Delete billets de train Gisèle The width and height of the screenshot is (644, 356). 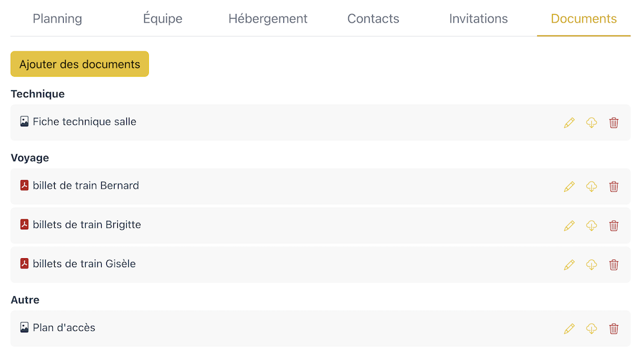tap(614, 265)
